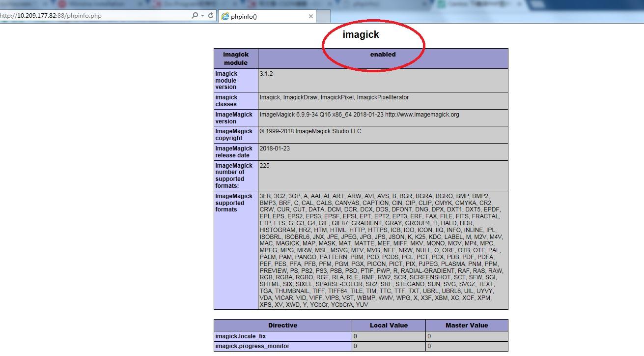Screen dimensions: 644x356
Task: Click the 'imagick module' header cell
Action: (x=236, y=59)
